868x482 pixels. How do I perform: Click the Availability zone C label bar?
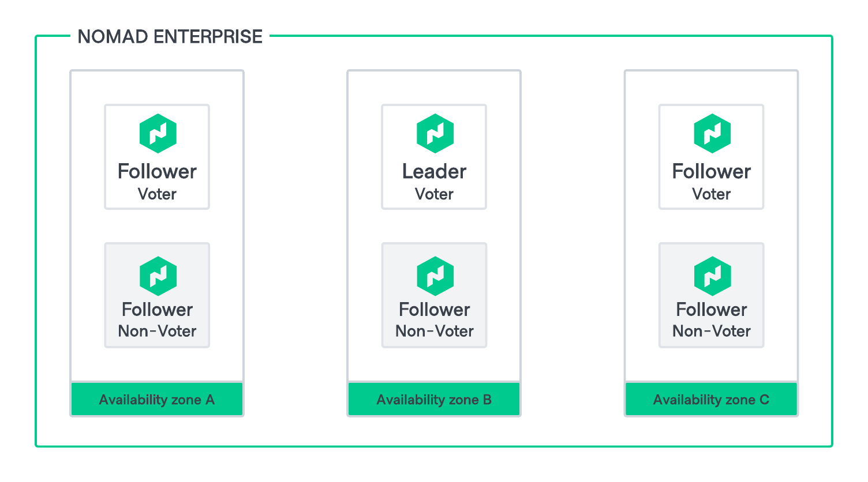click(711, 399)
